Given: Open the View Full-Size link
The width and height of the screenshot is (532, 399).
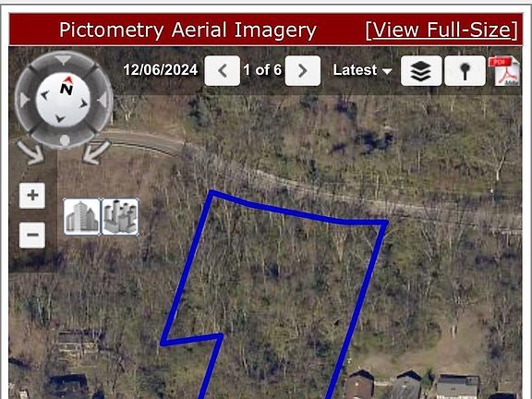Looking at the screenshot, I should [441, 30].
